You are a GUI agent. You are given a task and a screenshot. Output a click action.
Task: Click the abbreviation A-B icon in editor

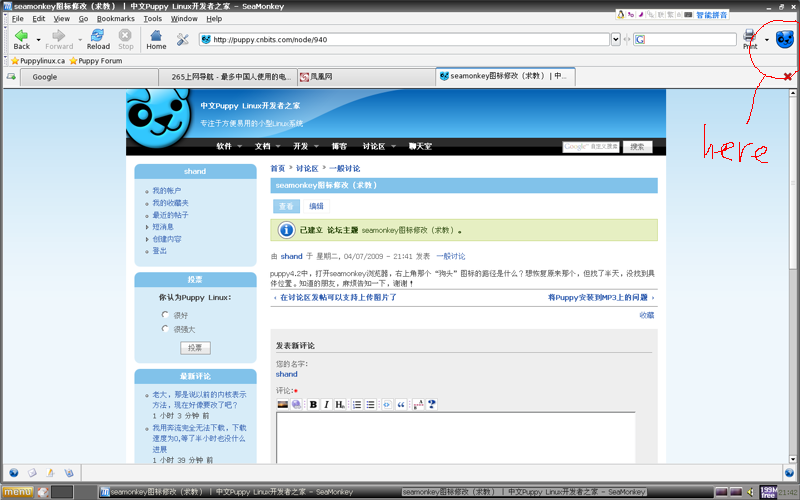[418, 405]
